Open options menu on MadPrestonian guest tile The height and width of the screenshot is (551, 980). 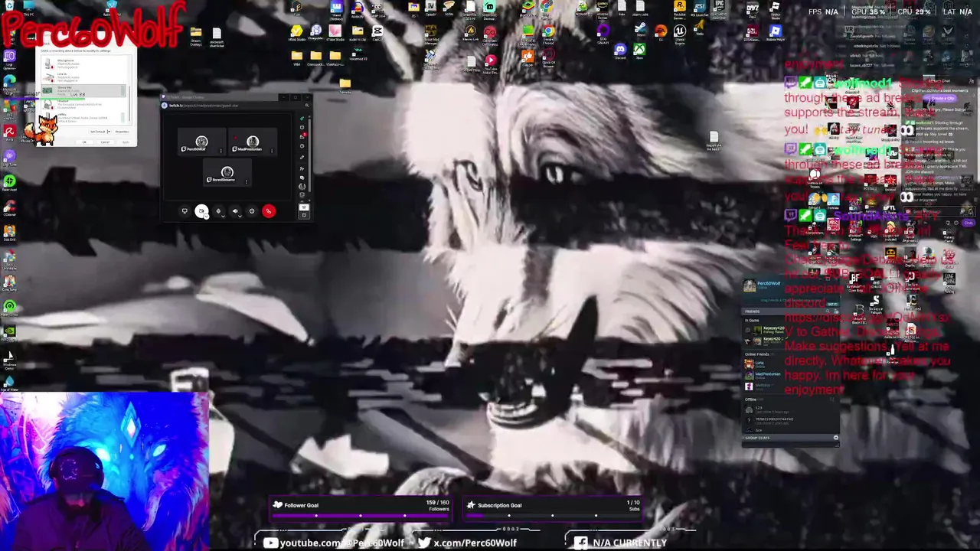(272, 151)
